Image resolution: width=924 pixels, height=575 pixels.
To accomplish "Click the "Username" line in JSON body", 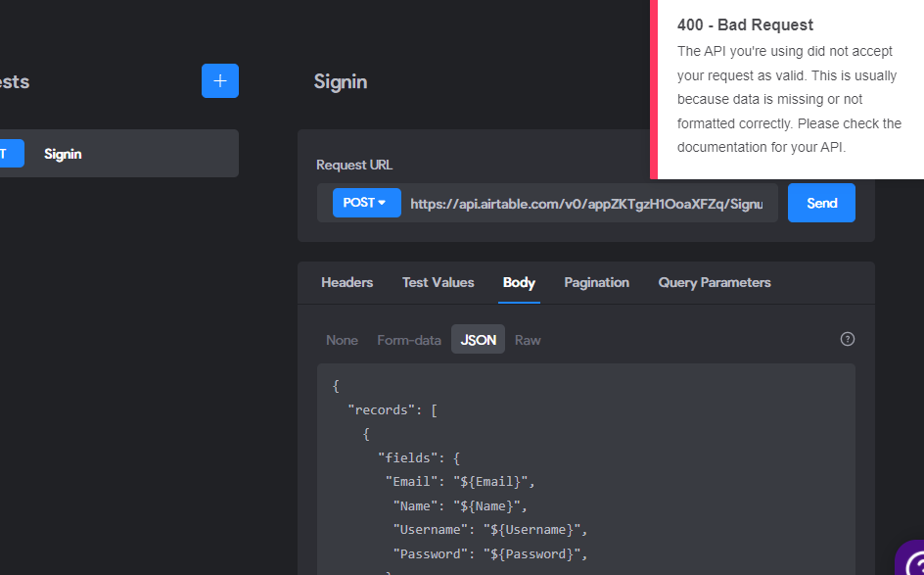I will coord(490,530).
